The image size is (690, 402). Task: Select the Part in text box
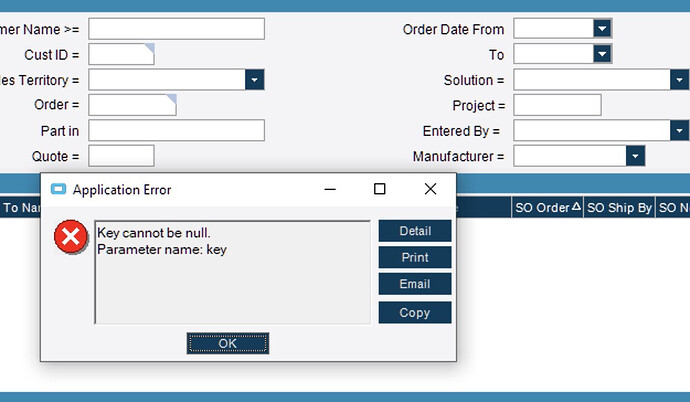click(x=176, y=130)
